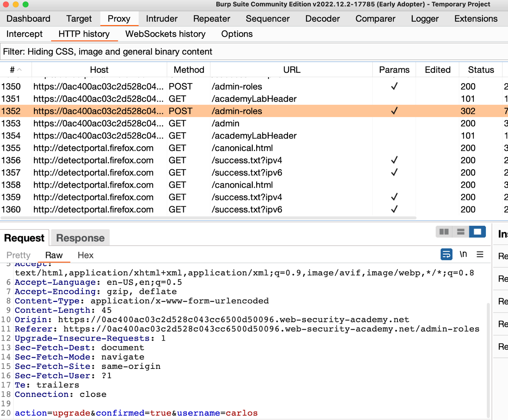Sort by the Host column header
The width and height of the screenshot is (508, 420).
coord(99,70)
